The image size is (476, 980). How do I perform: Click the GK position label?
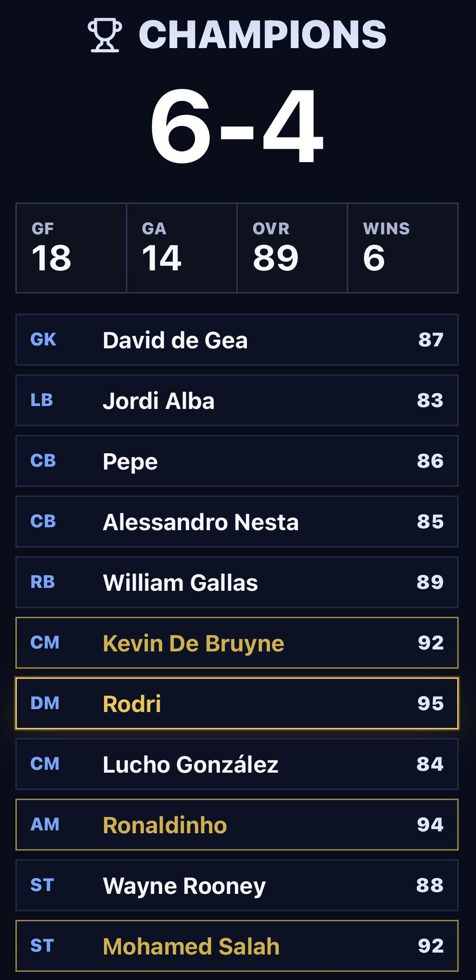pos(43,340)
